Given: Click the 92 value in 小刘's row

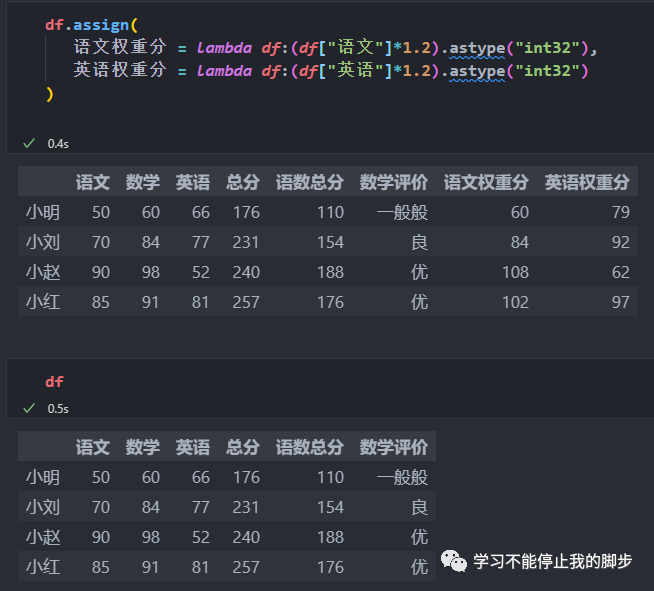Looking at the screenshot, I should [621, 242].
